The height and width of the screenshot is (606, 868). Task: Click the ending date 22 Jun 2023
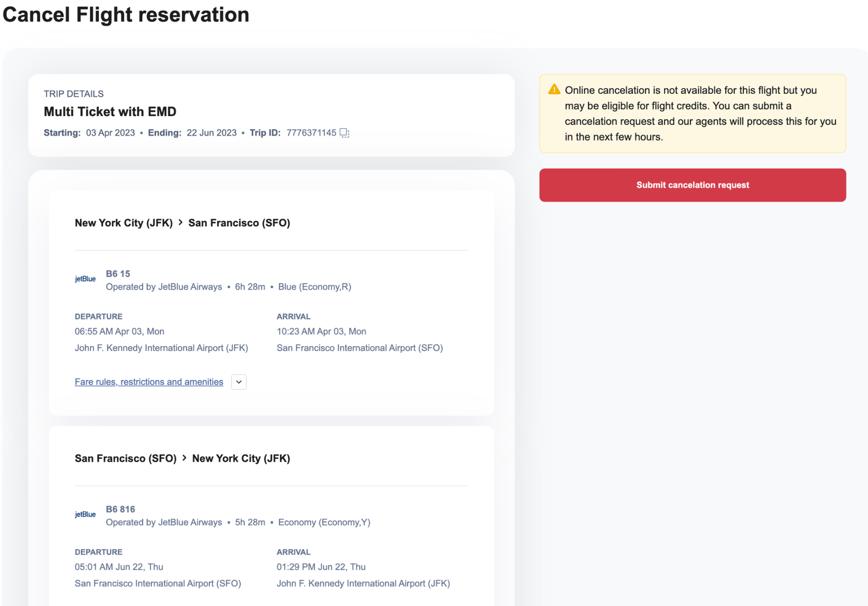(212, 133)
